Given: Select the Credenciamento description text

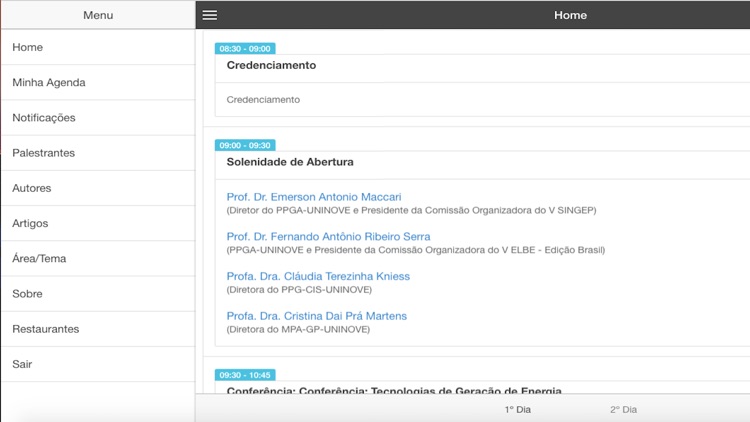Looking at the screenshot, I should [x=263, y=100].
